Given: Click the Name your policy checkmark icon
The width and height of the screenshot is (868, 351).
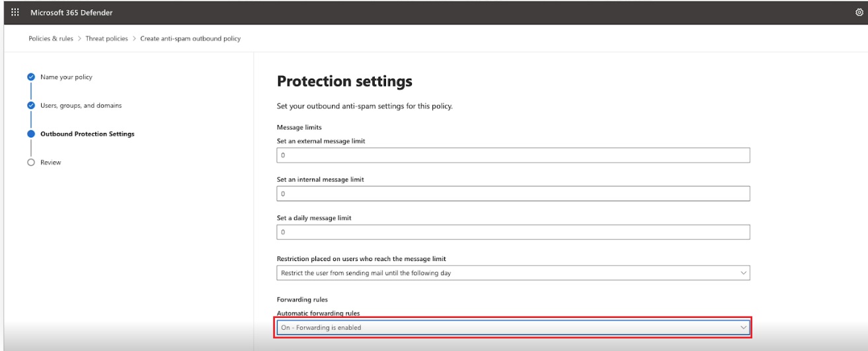Looking at the screenshot, I should 30,77.
